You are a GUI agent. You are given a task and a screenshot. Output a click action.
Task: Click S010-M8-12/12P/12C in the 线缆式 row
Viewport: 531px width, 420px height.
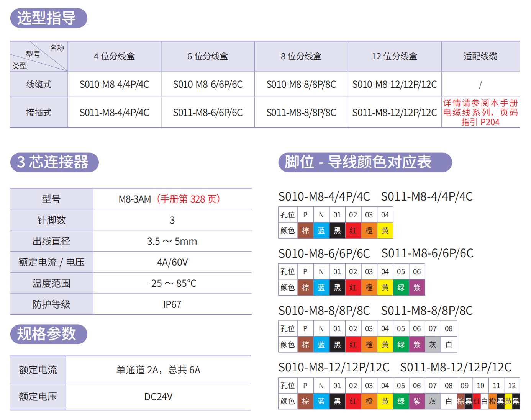(x=395, y=84)
